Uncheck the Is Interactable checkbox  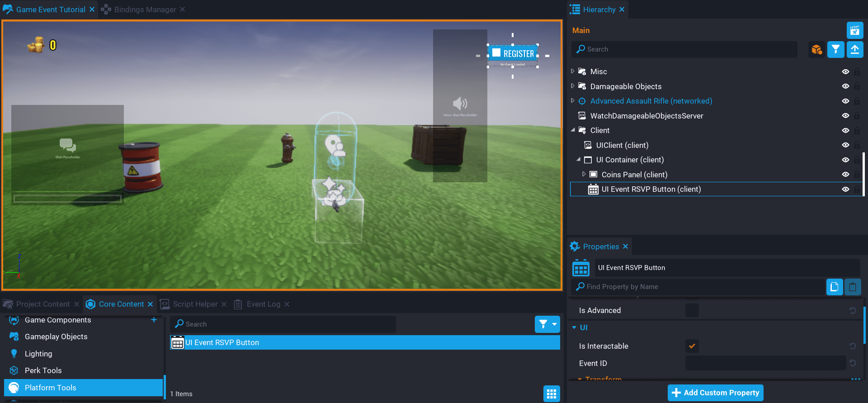(x=692, y=346)
